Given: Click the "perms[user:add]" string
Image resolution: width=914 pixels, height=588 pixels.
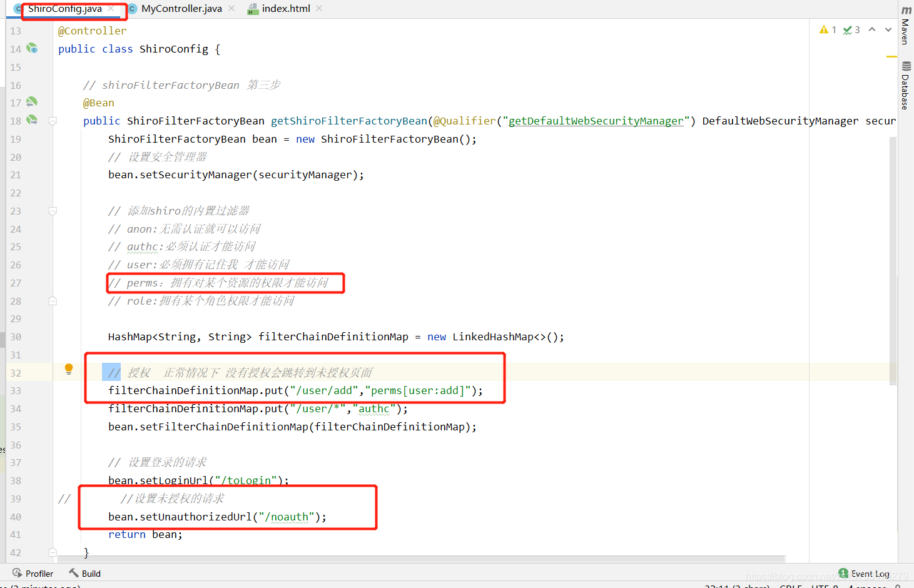Looking at the screenshot, I should (418, 390).
